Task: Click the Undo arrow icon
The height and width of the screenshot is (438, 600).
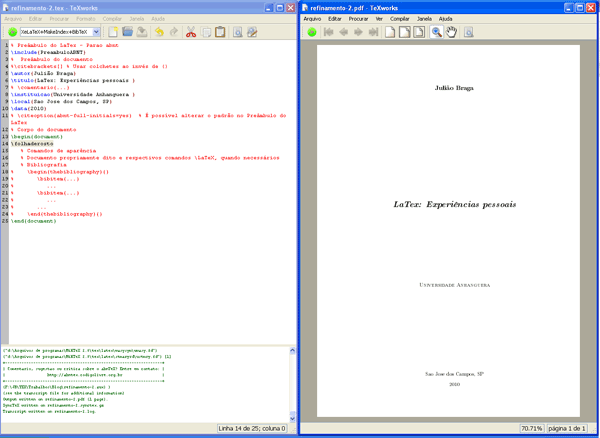Action: [161, 32]
